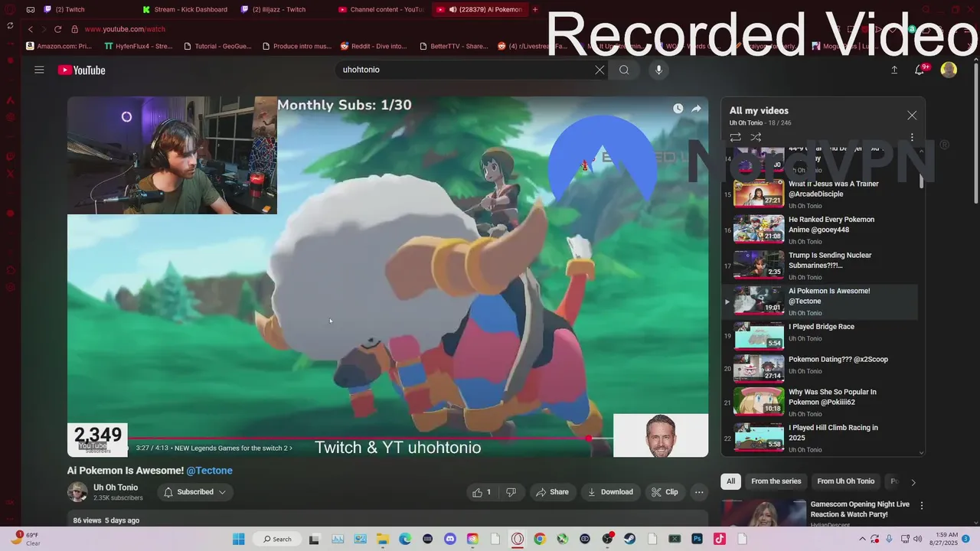
Task: Switch to Channel content - YouTube tab
Action: tap(381, 9)
